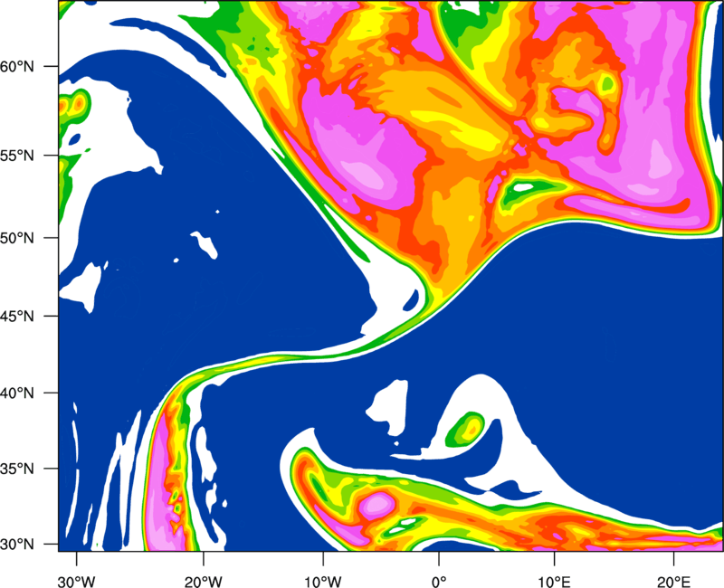Click the 0° longitude axis label

[439, 582]
